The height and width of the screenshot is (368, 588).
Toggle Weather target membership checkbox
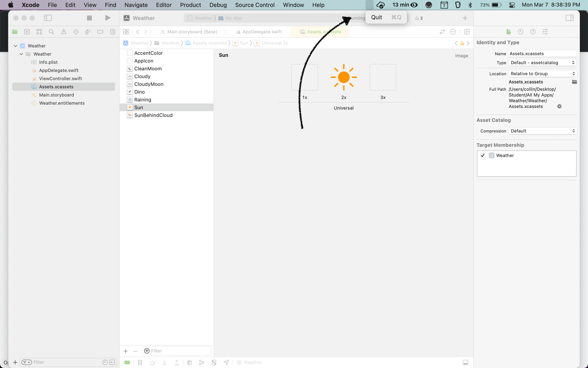(x=483, y=155)
